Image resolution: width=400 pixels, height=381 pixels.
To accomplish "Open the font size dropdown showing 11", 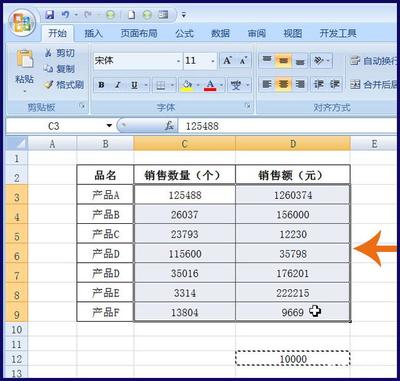I will coord(213,61).
